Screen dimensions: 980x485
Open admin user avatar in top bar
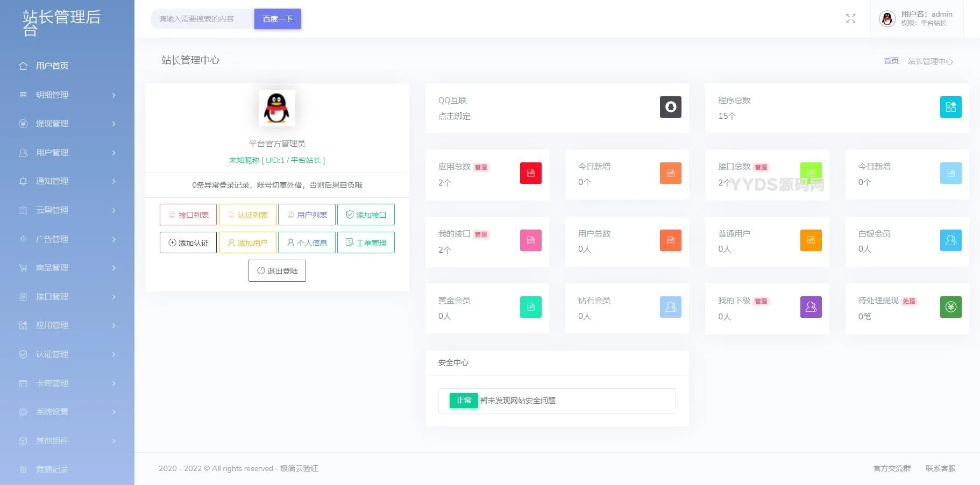pos(887,19)
